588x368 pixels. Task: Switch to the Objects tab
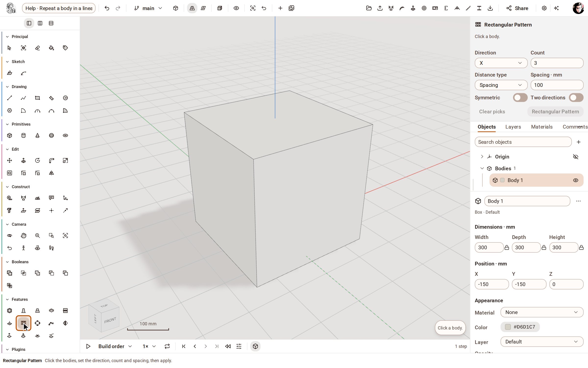point(487,127)
